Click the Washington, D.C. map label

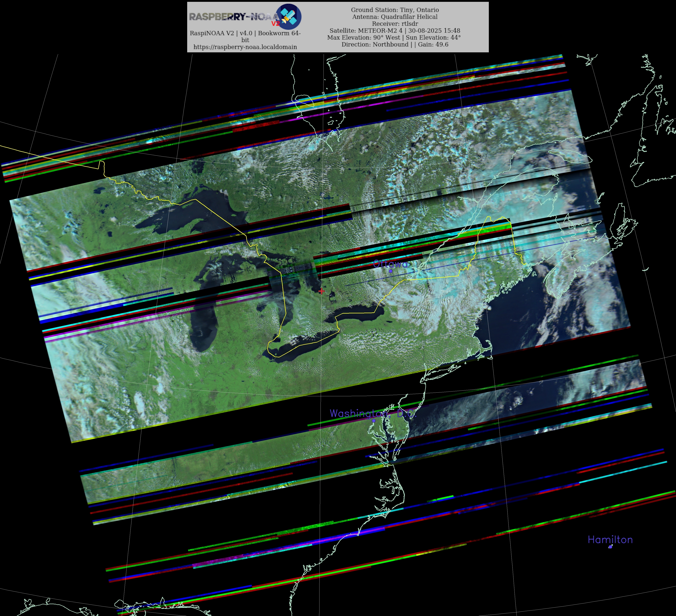click(x=373, y=414)
